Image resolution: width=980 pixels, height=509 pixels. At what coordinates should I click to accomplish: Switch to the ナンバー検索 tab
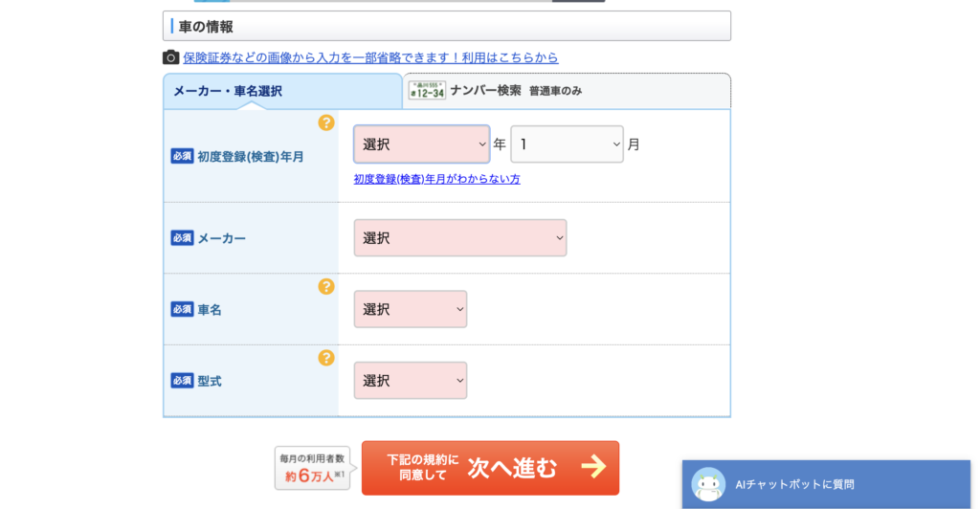click(486, 91)
